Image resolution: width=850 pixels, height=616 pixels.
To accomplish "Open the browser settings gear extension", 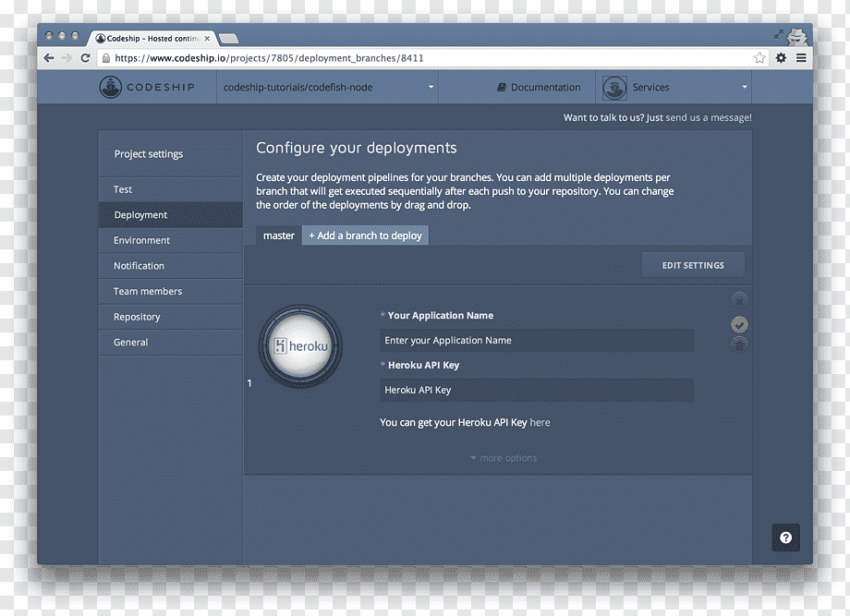I will (x=781, y=57).
